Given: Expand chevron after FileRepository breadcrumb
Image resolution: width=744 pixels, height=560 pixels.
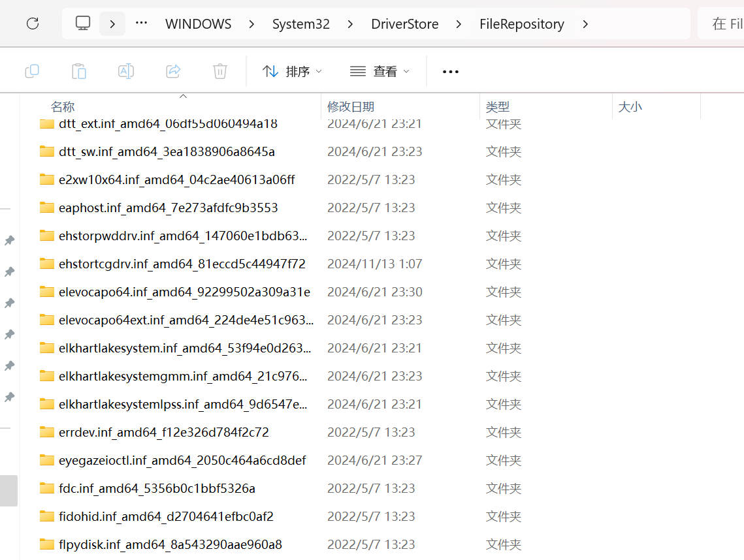Looking at the screenshot, I should (585, 24).
